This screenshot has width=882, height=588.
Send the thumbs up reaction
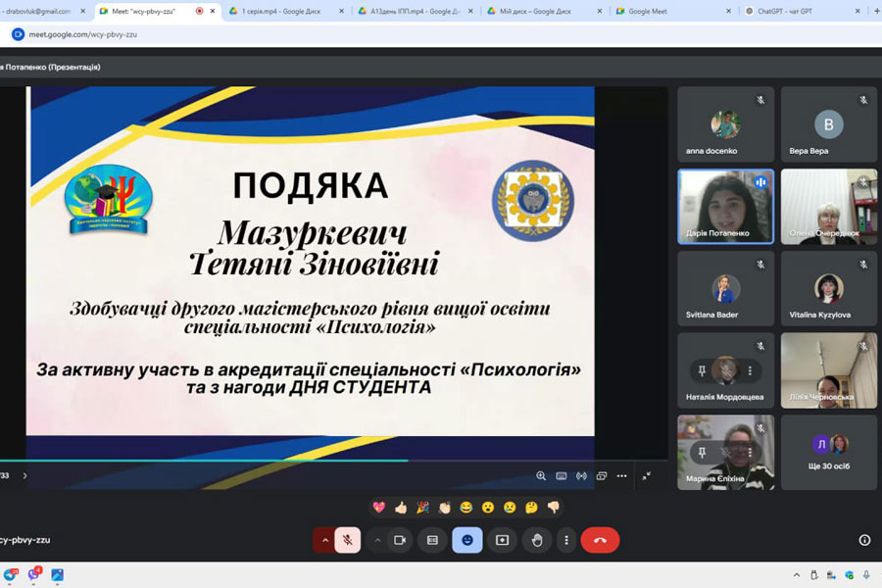[x=401, y=508]
